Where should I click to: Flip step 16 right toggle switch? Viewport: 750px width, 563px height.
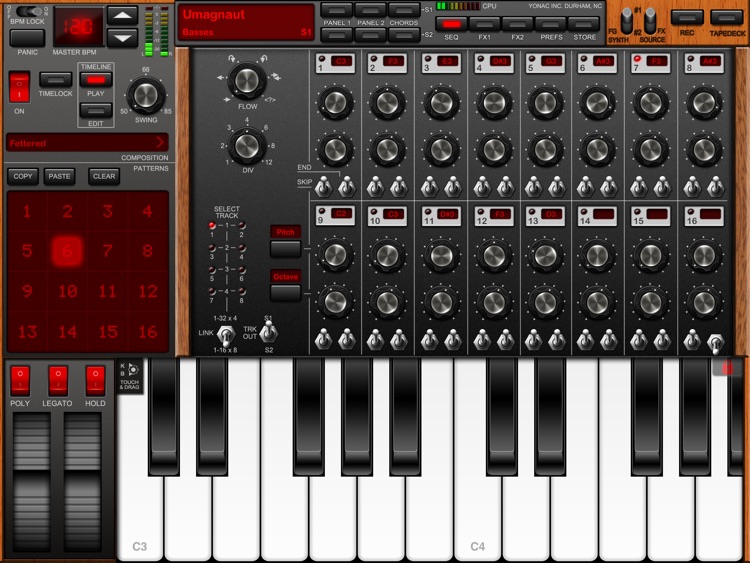point(716,342)
